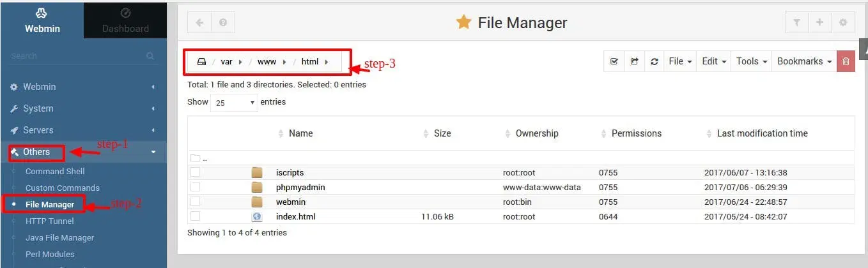868x268 pixels.
Task: Click the 'www-data:www-data' ownership cell
Action: (541, 187)
